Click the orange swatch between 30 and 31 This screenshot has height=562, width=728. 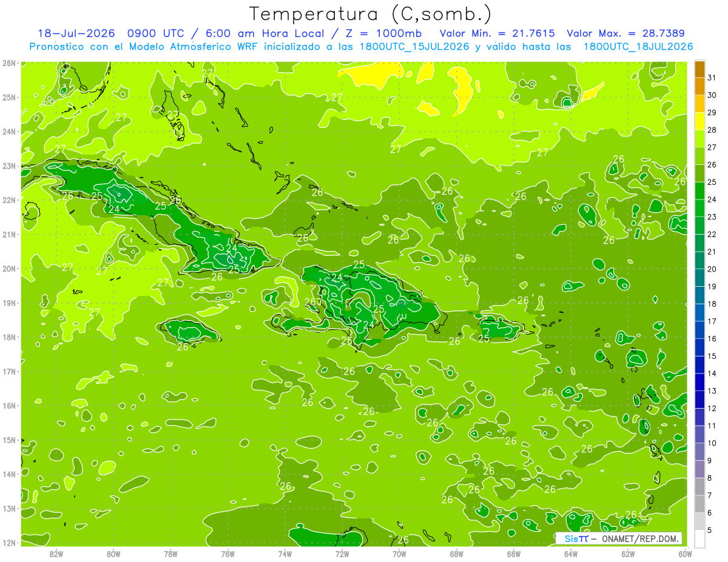pyautogui.click(x=699, y=86)
